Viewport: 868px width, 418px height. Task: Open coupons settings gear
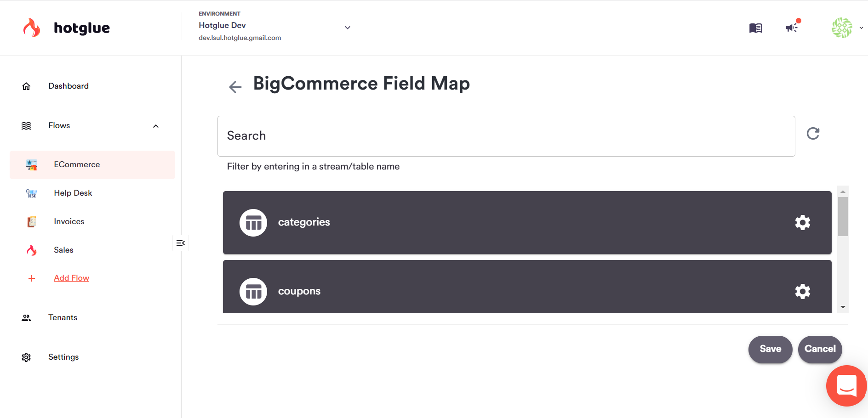pos(803,292)
